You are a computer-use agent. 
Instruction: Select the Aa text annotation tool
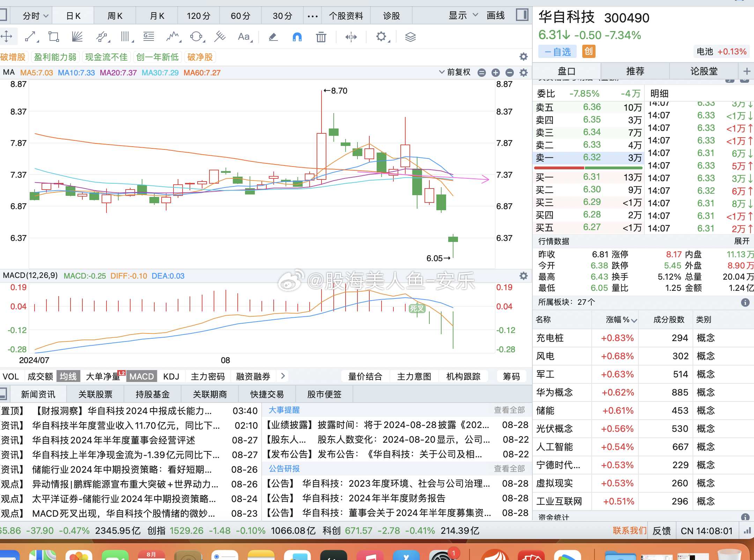point(244,37)
